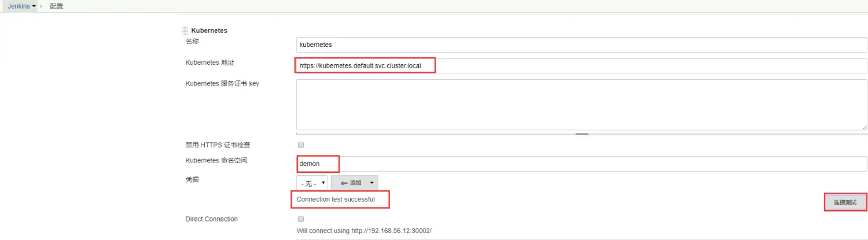The image size is (868, 240).
Task: Click the resize bar below certificate textarea
Action: 581,134
